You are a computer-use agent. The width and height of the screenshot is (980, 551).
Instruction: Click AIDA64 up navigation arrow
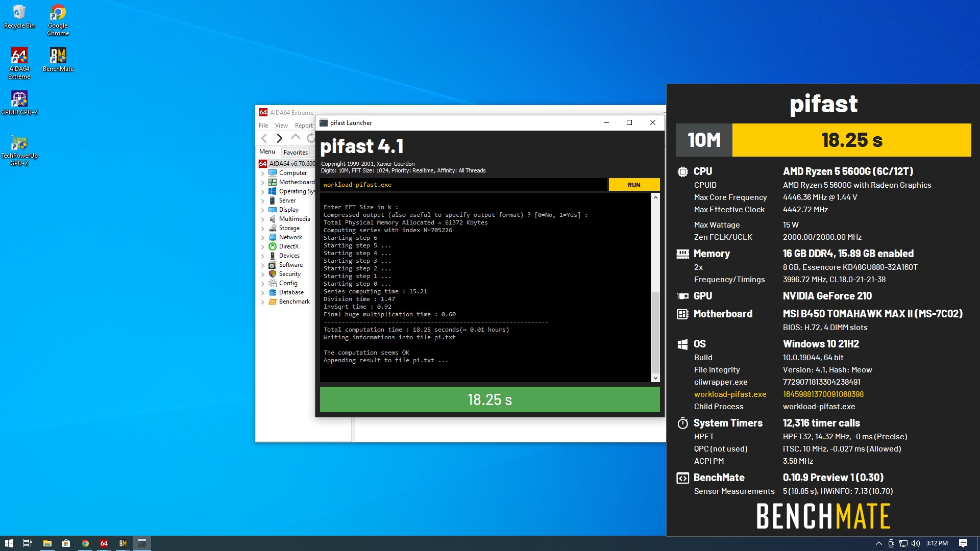pos(295,137)
